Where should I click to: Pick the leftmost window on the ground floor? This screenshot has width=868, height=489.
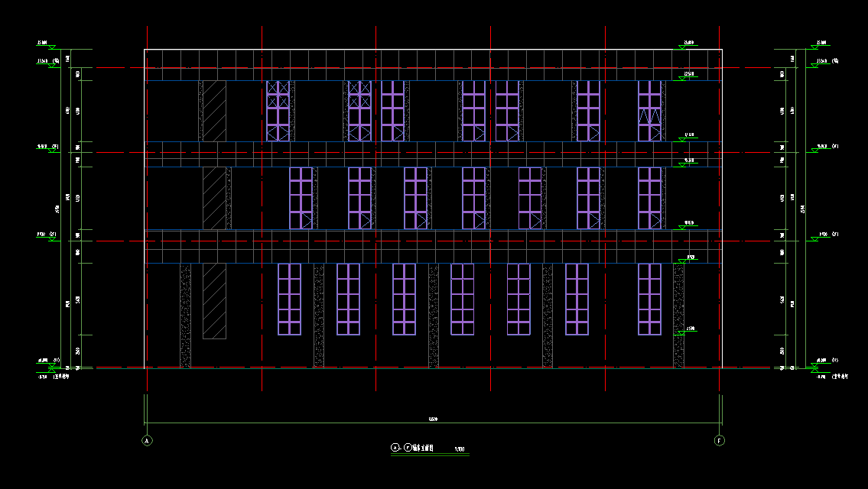(289, 300)
